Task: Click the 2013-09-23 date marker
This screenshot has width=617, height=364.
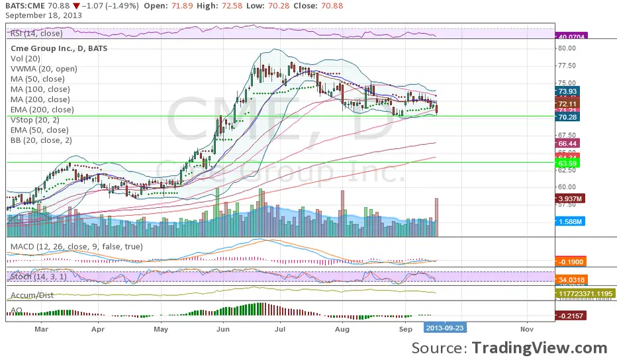Action: click(445, 328)
